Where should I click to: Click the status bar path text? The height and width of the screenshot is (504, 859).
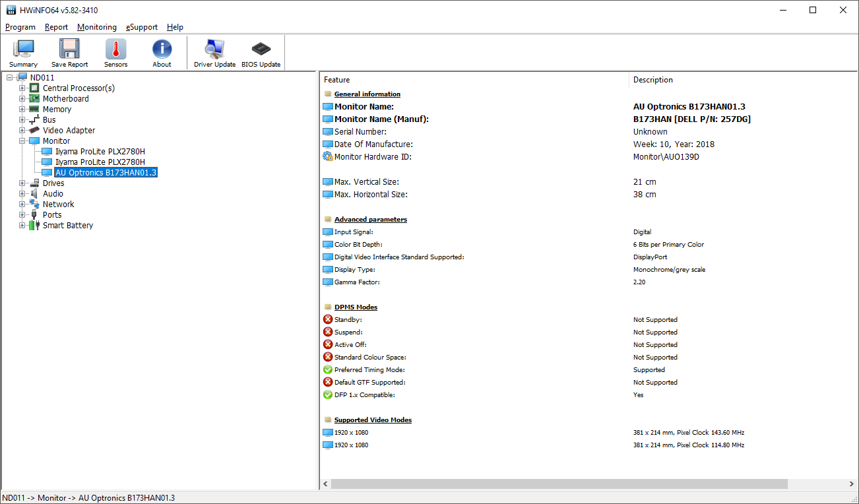[x=89, y=497]
